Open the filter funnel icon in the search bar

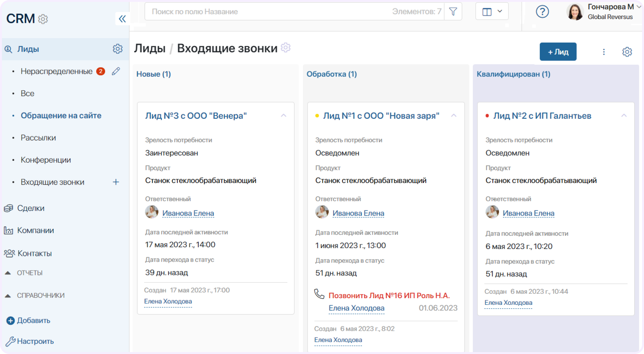click(453, 12)
